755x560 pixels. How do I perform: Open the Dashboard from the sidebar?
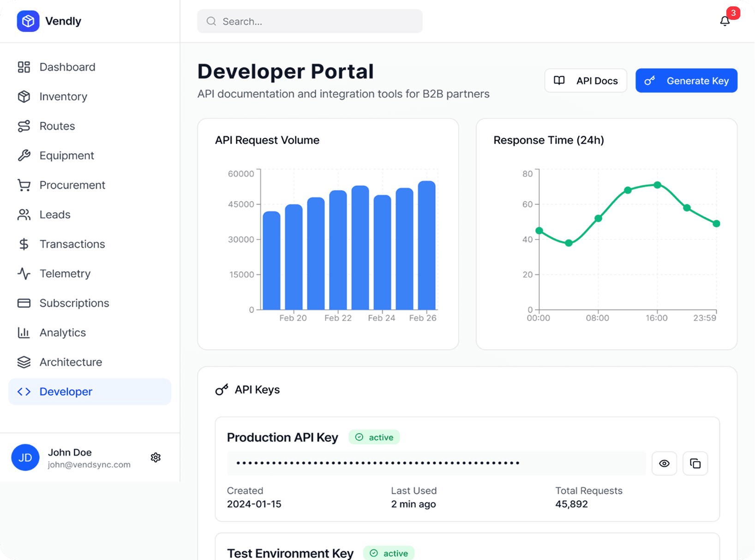(66, 66)
